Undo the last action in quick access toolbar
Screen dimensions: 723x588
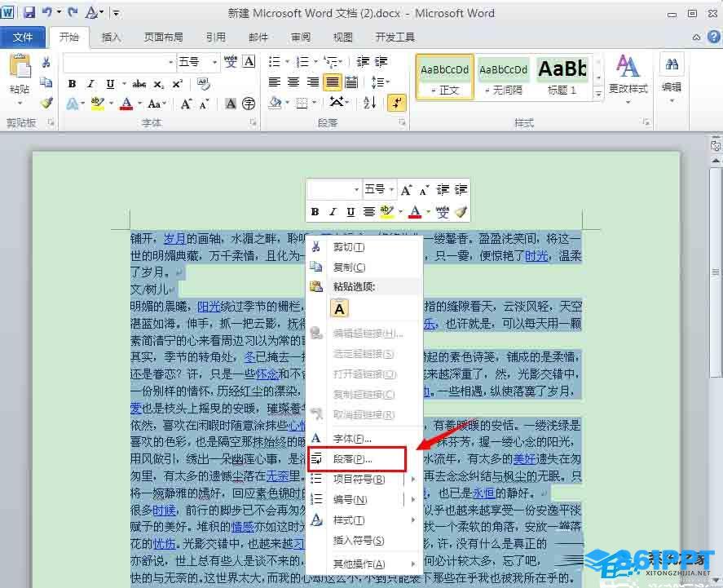(x=47, y=12)
